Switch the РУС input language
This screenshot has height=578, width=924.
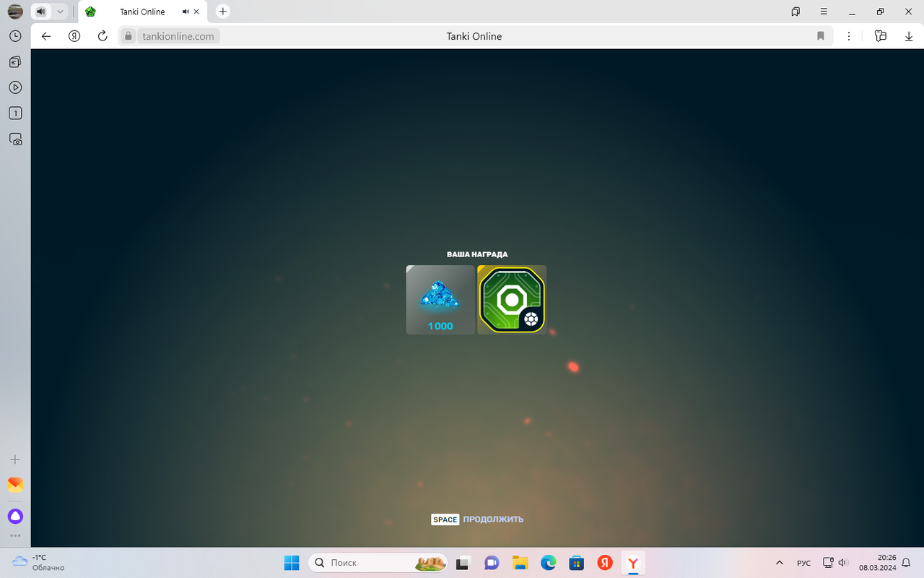tap(803, 563)
